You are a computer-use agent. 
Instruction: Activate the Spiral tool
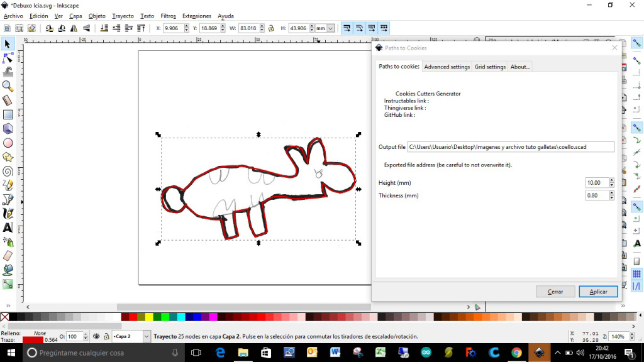(8, 171)
